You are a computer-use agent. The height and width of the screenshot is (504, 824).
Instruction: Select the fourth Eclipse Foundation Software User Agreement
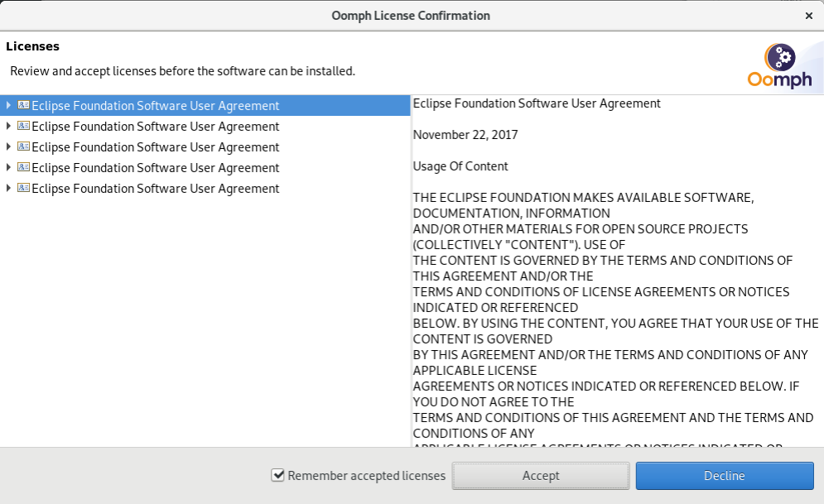tap(156, 168)
